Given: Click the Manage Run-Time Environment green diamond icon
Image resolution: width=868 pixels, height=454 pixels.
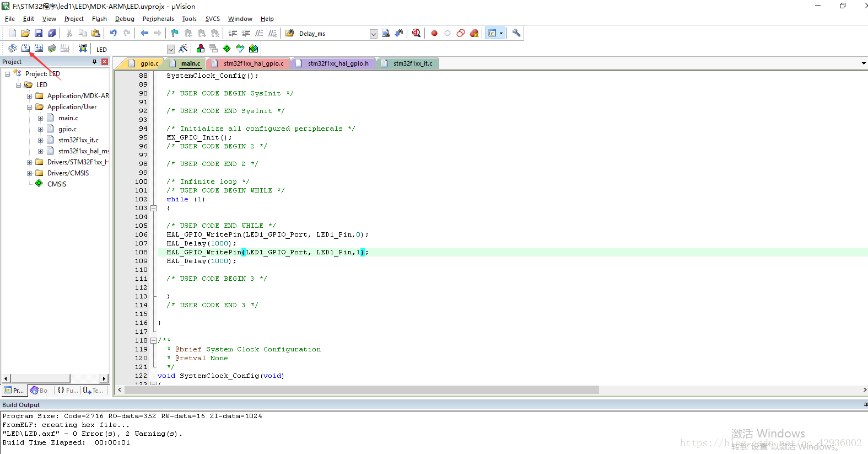Looking at the screenshot, I should tap(227, 49).
